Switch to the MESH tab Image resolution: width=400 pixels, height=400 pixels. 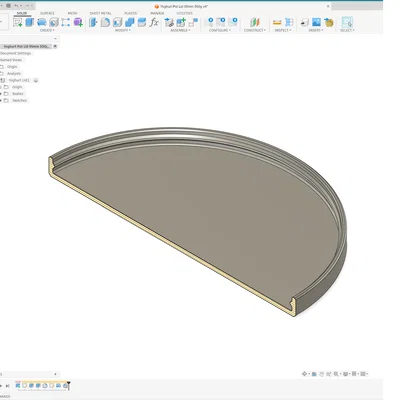[x=72, y=13]
